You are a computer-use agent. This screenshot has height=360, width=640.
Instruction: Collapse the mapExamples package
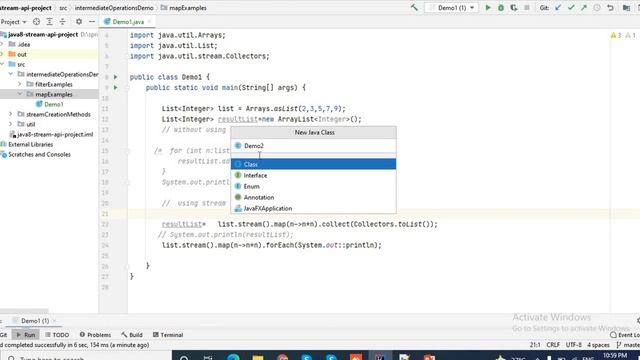(x=20, y=94)
